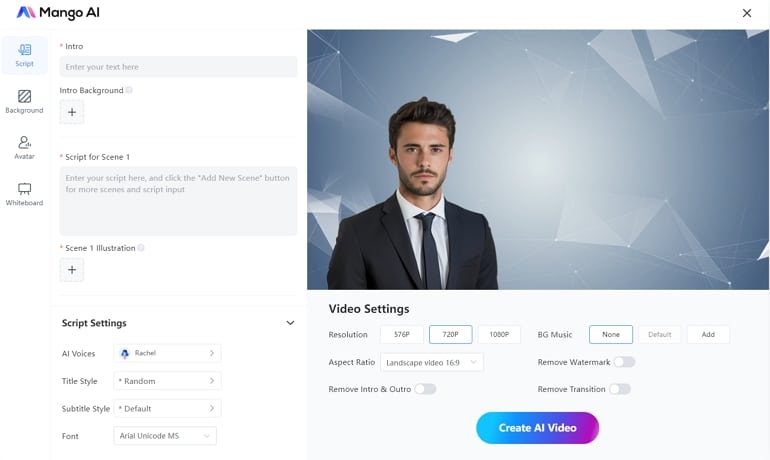This screenshot has height=460, width=770.
Task: Add an Intro Background with the plus icon
Action: click(72, 112)
